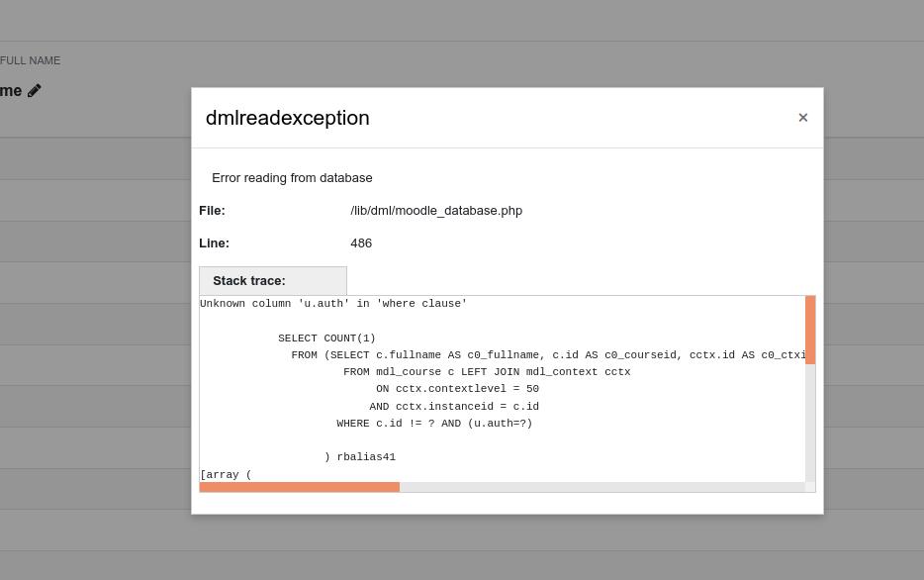Viewport: 924px width, 580px height.
Task: Click the "Unknown column 'u.auth'" error line
Action: (x=333, y=304)
